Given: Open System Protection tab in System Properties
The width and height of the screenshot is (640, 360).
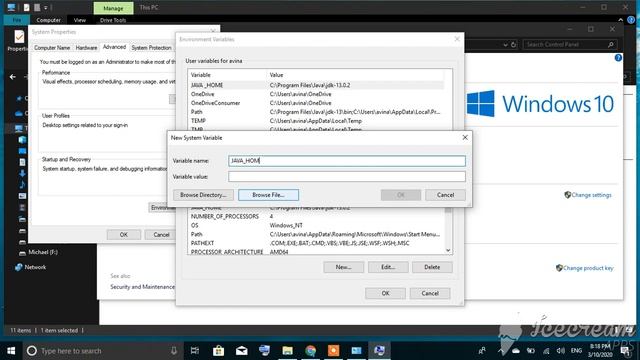Looking at the screenshot, I should (151, 48).
